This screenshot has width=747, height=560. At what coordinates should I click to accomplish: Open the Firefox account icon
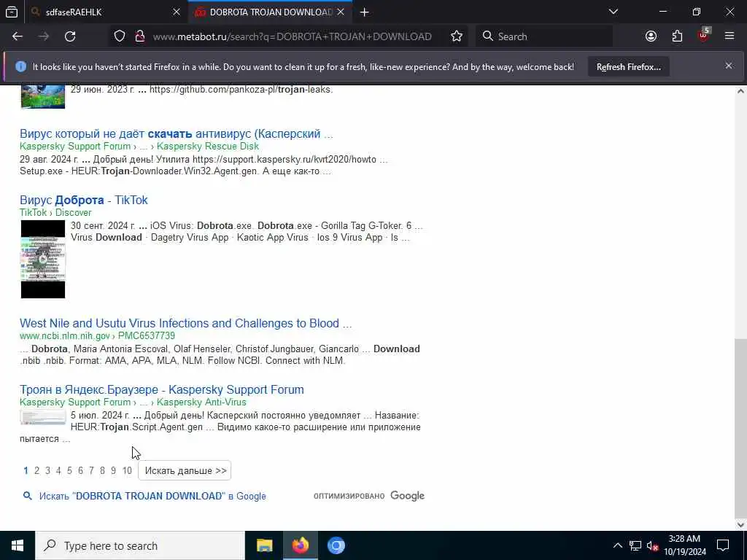tap(651, 36)
